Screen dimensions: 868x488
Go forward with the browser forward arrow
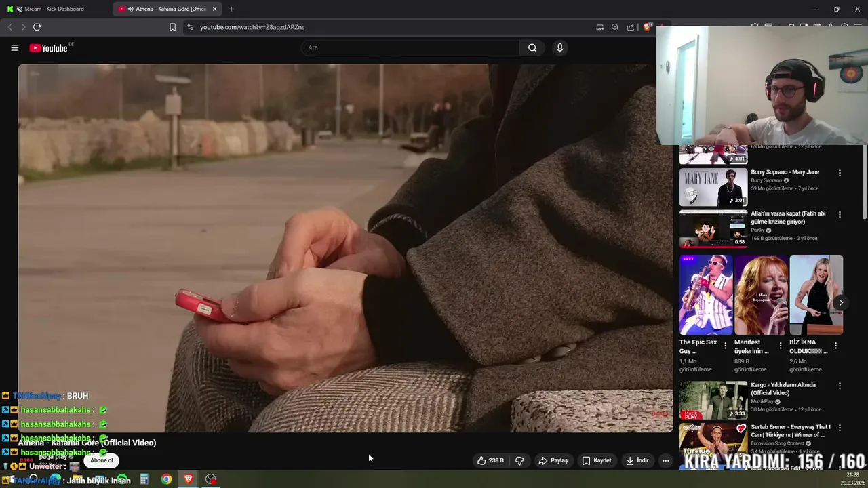pyautogui.click(x=23, y=27)
